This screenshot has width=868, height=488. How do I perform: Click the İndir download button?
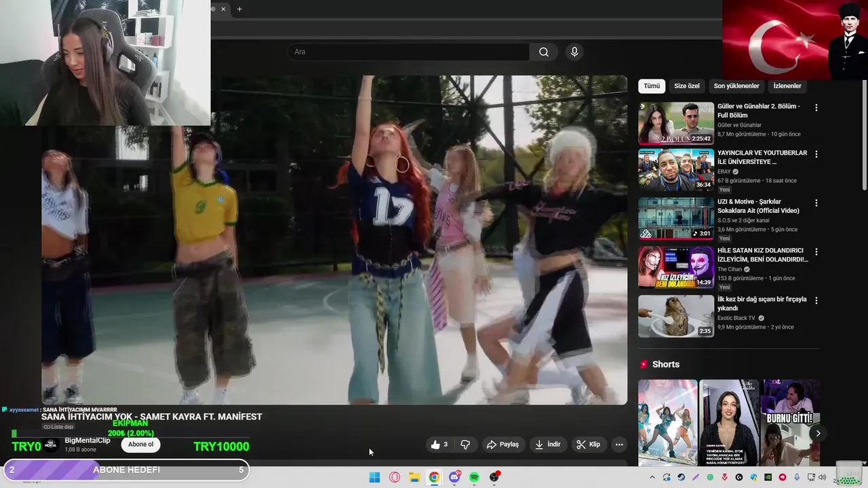[x=547, y=445]
